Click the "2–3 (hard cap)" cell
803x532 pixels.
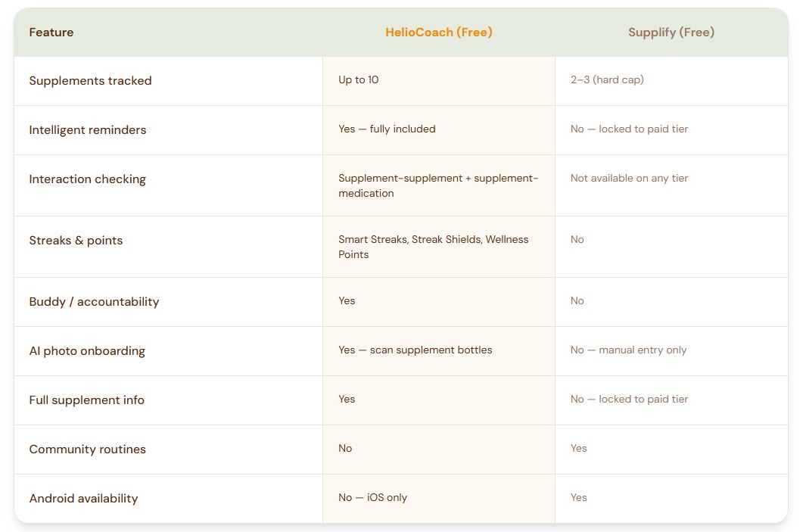tap(607, 79)
